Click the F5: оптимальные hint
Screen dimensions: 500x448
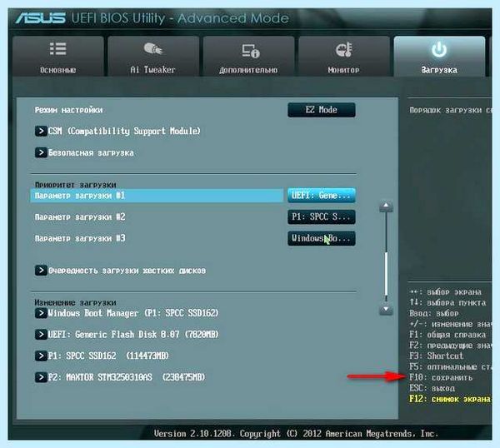(450, 366)
